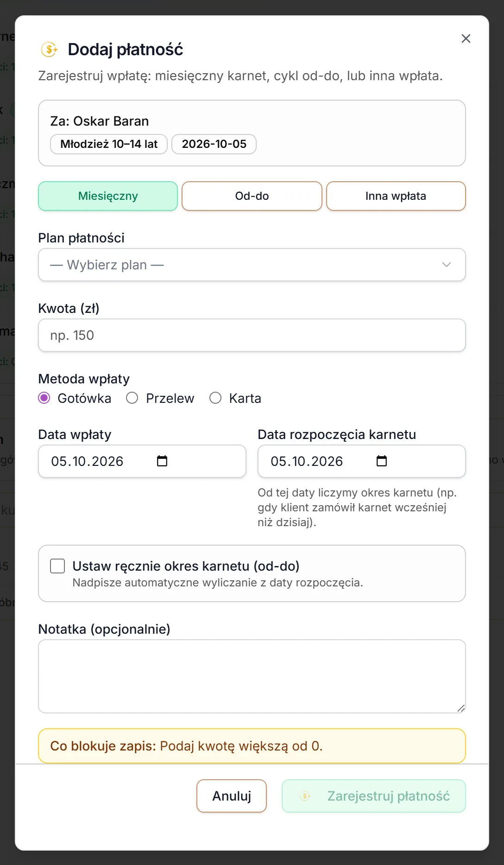Viewport: 504px width, 865px height.
Task: Focus the Kwota (zł) input field
Action: [252, 335]
